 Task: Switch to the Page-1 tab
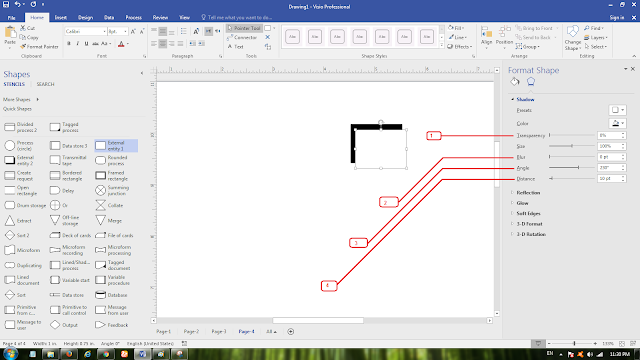[164, 331]
